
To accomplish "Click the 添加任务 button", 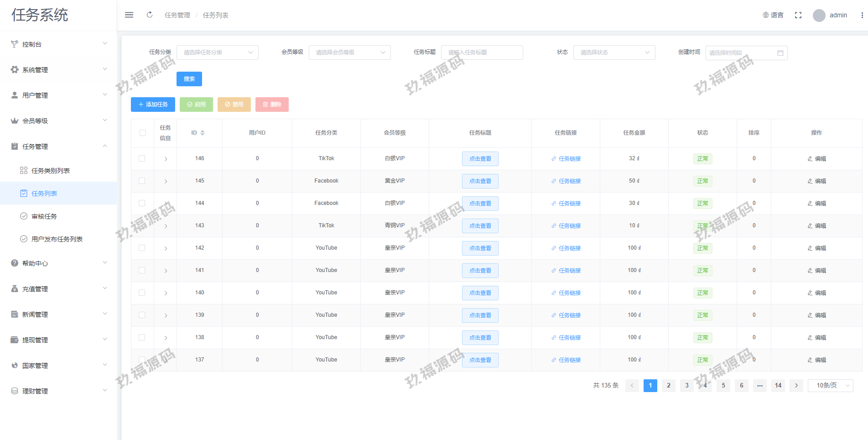I will click(153, 105).
